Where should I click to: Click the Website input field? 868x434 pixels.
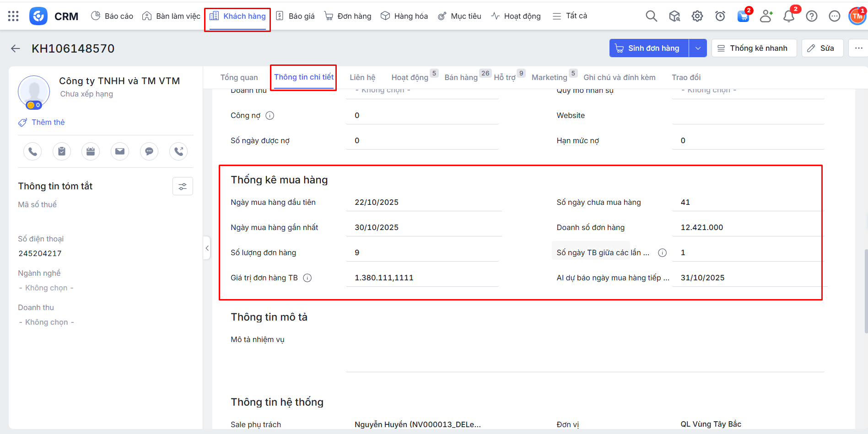coord(748,115)
